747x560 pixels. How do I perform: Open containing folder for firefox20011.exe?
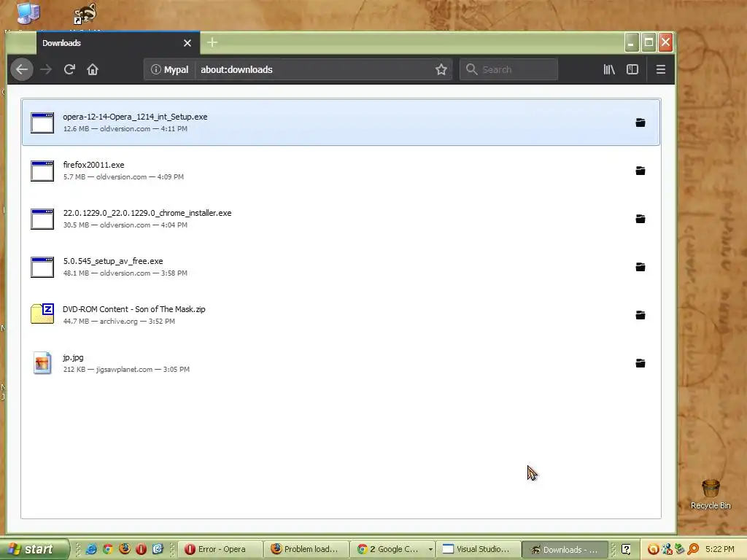coord(640,171)
